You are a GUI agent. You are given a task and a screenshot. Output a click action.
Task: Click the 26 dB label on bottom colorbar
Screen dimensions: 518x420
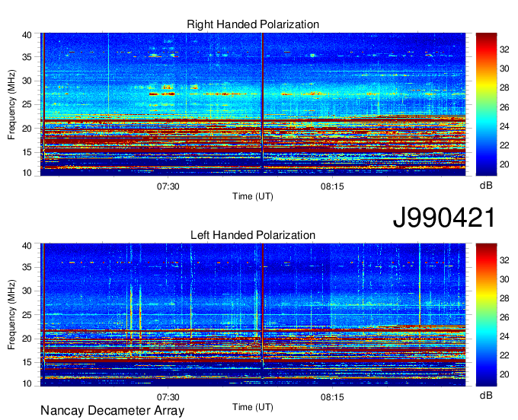click(x=504, y=317)
